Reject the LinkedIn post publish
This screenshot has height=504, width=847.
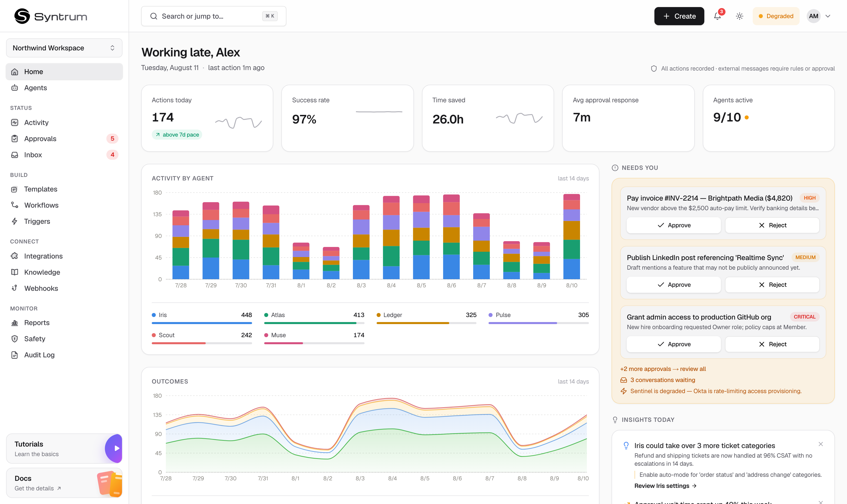click(772, 285)
